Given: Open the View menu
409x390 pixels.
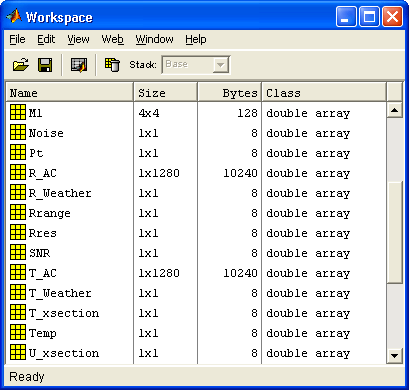Looking at the screenshot, I should coord(78,39).
